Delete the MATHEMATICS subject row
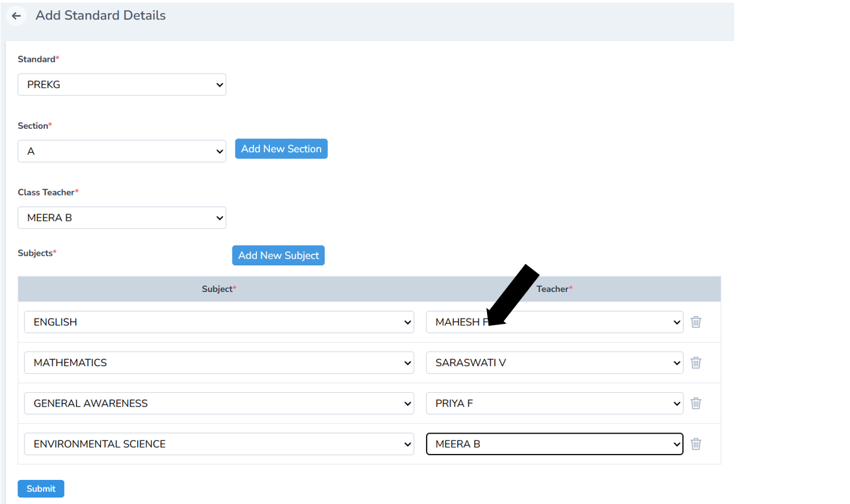Screen dimensions: 850x504 tap(696, 363)
